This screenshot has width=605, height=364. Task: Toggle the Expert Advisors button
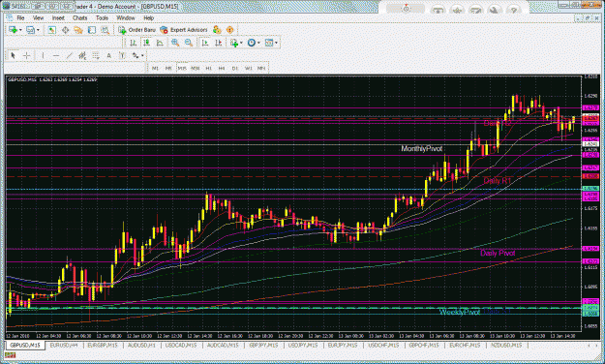tap(184, 30)
